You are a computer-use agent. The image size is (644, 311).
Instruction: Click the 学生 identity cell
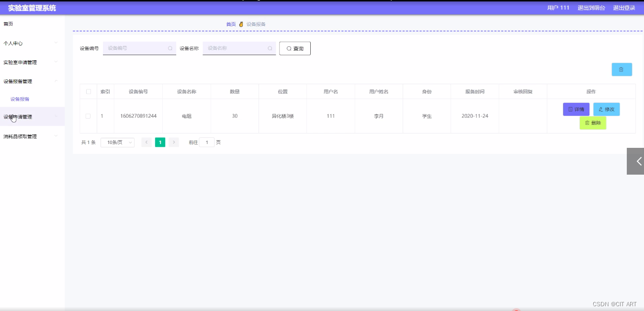pyautogui.click(x=427, y=116)
